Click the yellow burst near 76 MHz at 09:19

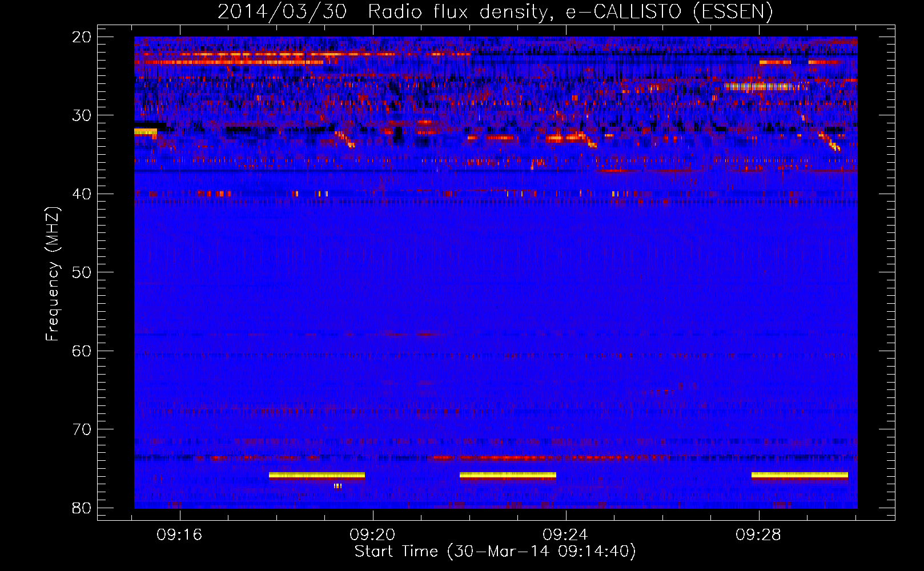click(x=317, y=475)
